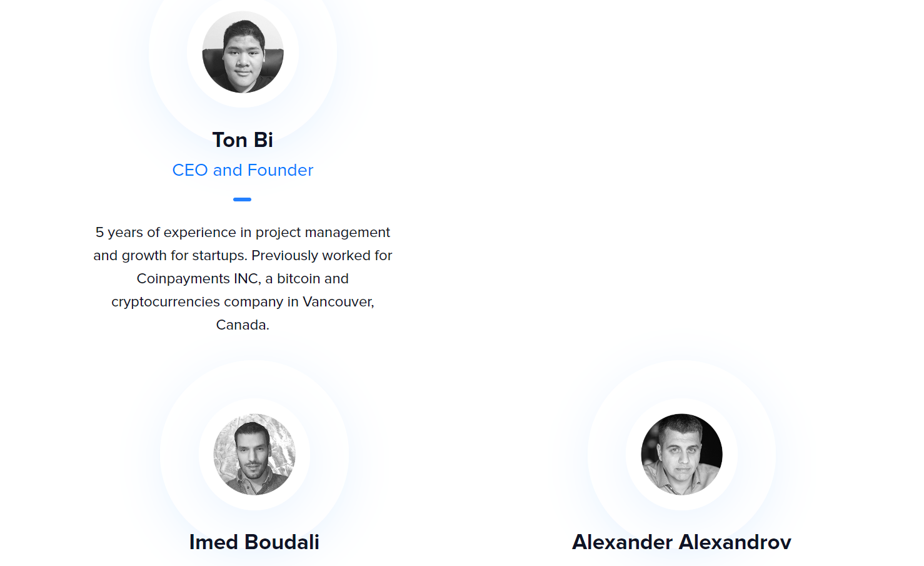Open Imed Boudali's profile picture
The image size is (924, 566).
click(x=254, y=454)
